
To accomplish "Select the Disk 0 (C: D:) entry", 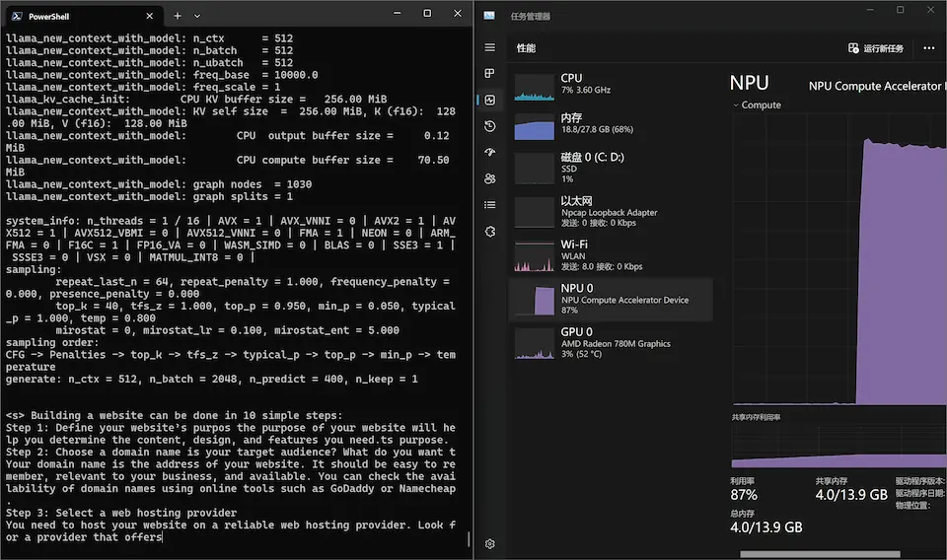I will [x=612, y=168].
